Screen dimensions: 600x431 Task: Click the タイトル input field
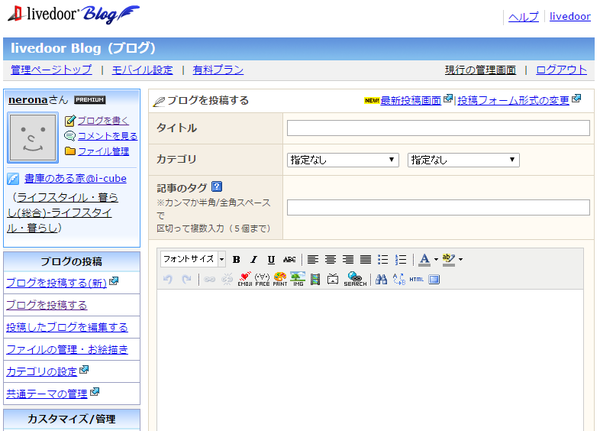pyautogui.click(x=438, y=128)
